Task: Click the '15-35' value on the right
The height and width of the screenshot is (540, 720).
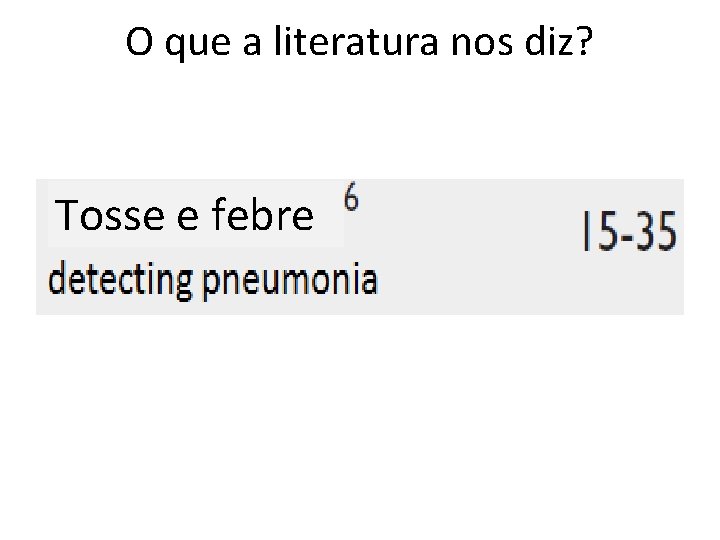Action: pyautogui.click(x=630, y=231)
